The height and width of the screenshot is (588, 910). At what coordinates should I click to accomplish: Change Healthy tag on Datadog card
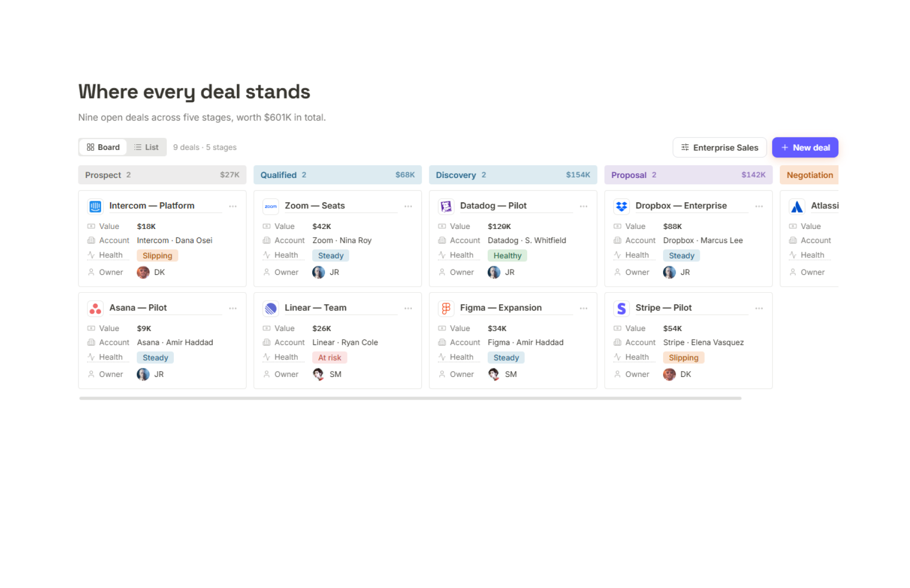[x=507, y=256]
